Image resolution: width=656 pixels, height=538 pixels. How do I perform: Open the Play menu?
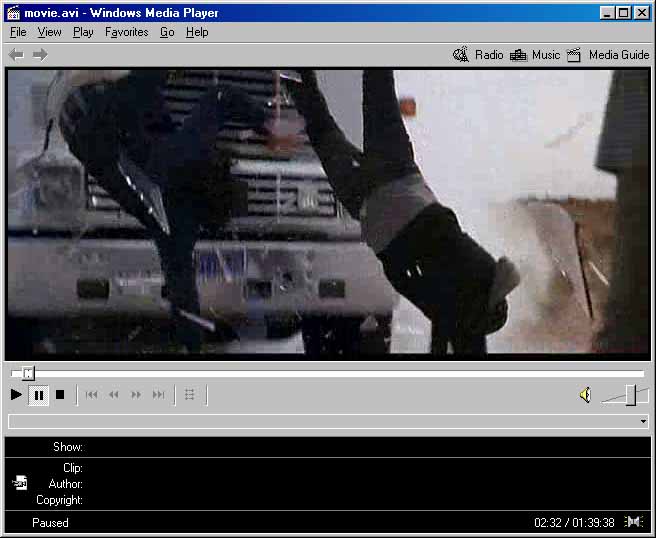pyautogui.click(x=83, y=32)
